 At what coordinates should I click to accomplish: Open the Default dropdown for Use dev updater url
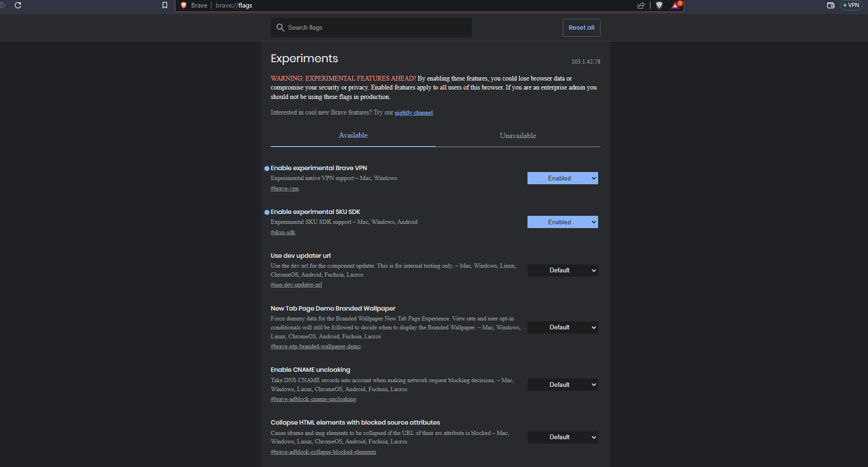562,270
